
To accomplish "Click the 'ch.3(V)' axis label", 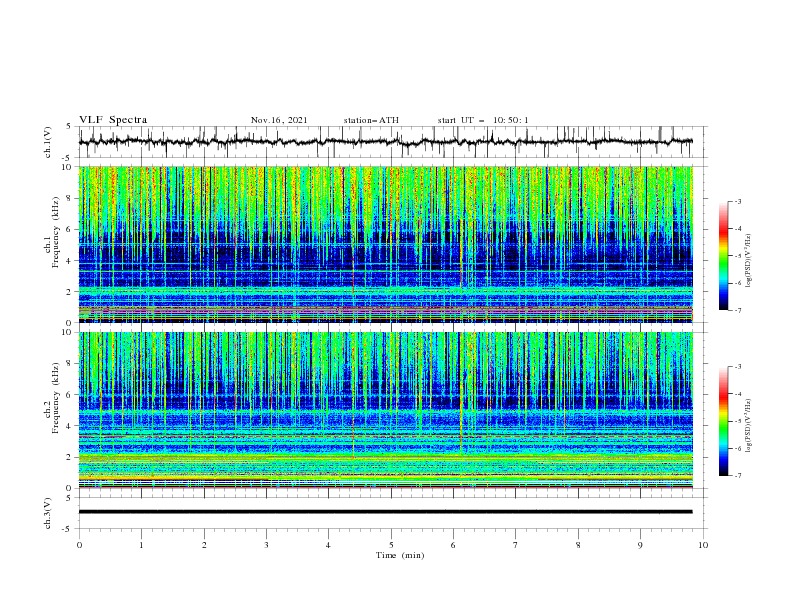I will (x=48, y=513).
